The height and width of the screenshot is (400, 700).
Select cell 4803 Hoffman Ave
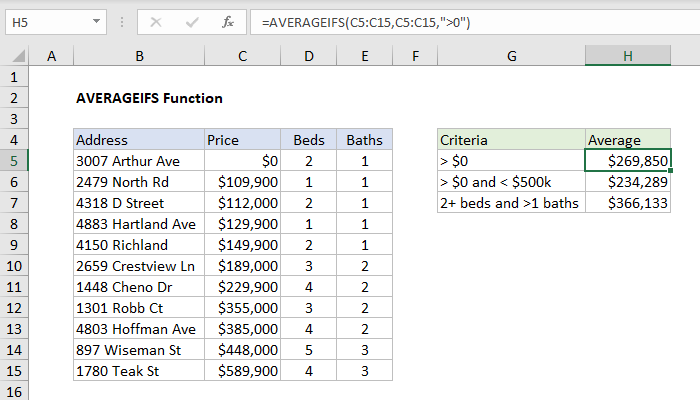[x=139, y=329]
